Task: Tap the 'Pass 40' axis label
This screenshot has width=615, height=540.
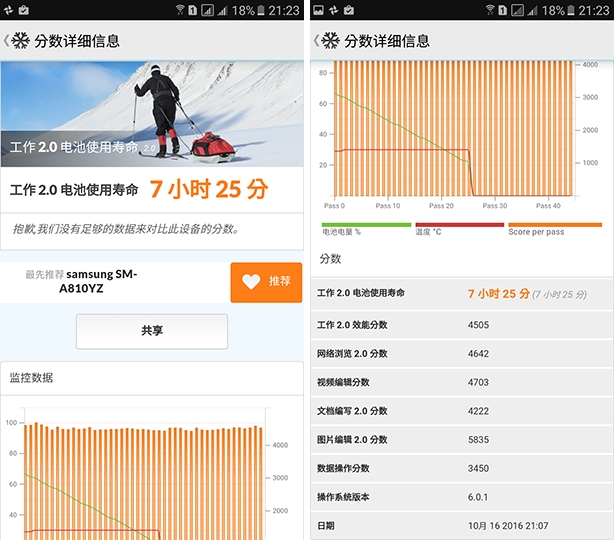Action: point(548,206)
